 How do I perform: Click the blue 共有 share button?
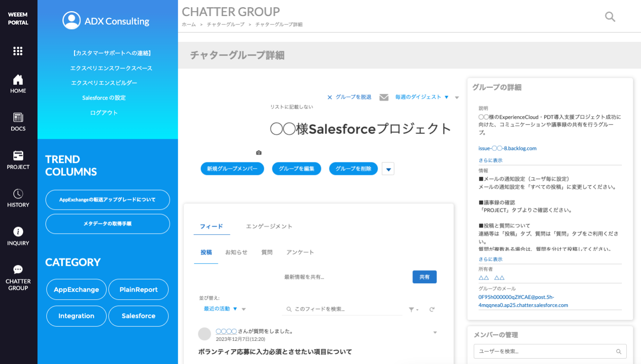[x=424, y=277]
